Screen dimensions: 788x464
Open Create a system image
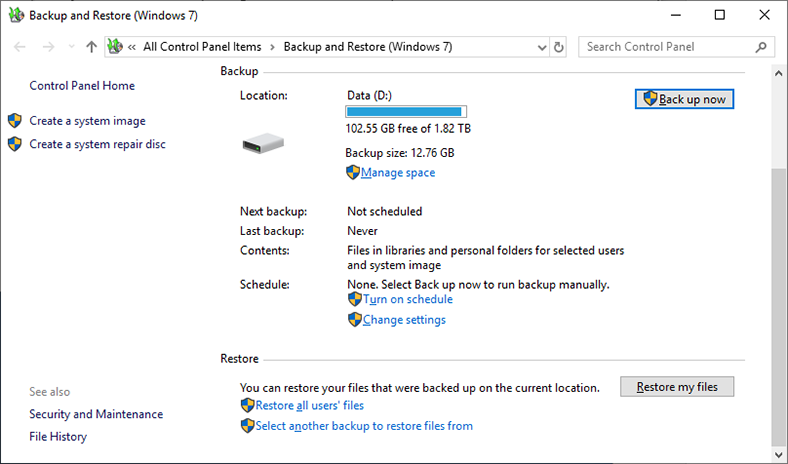pos(87,121)
